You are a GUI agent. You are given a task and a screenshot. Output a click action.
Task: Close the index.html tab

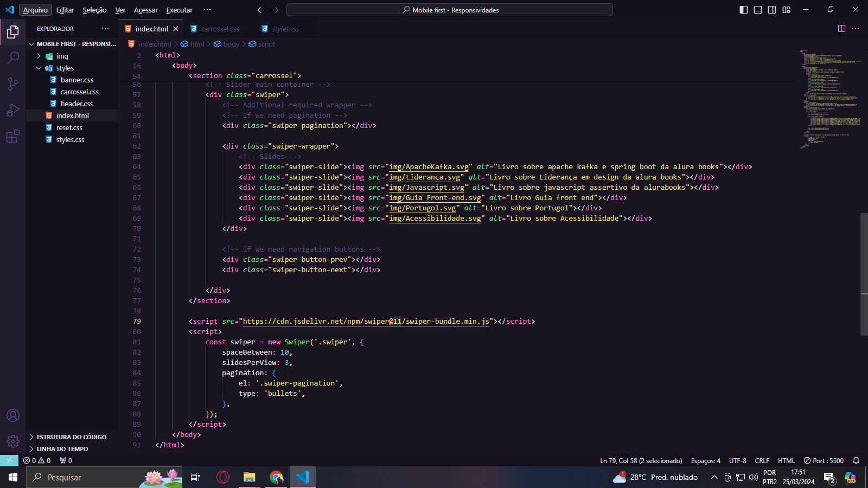point(176,29)
